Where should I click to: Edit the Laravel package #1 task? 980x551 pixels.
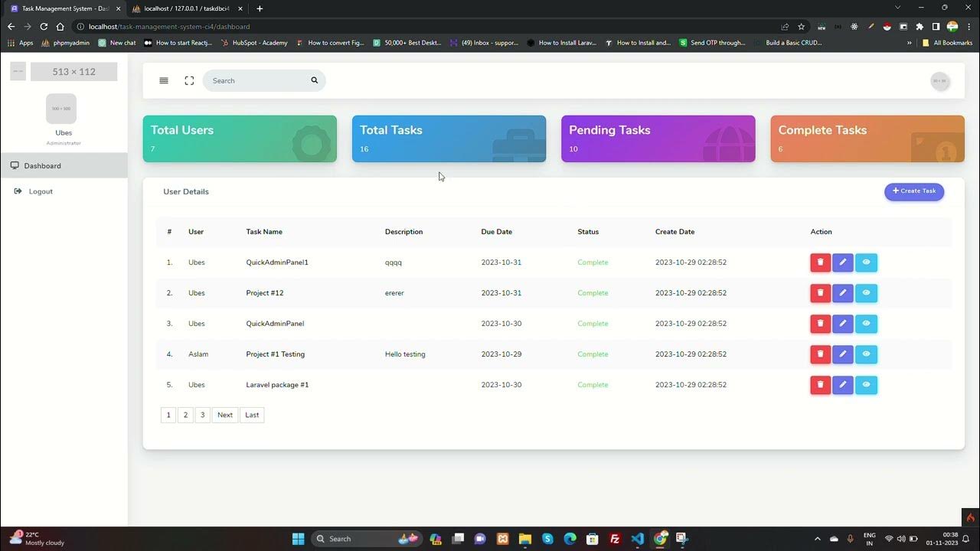(x=842, y=385)
